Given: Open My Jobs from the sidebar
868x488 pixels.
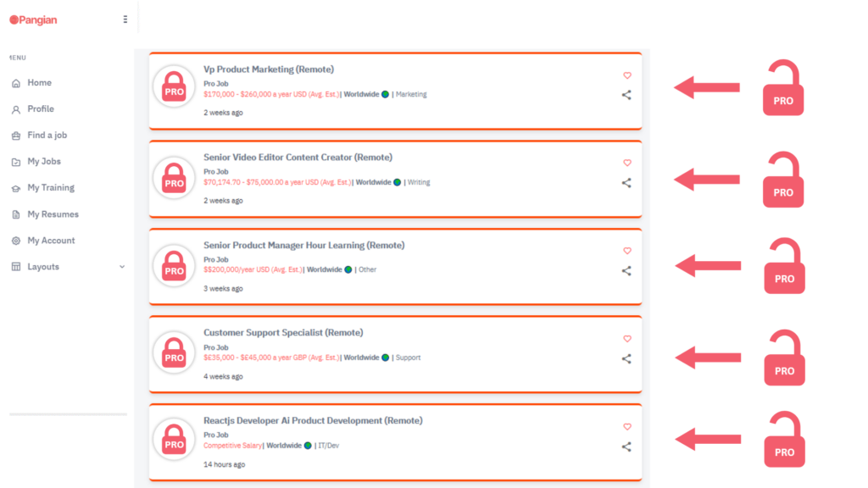Looking at the screenshot, I should point(44,162).
